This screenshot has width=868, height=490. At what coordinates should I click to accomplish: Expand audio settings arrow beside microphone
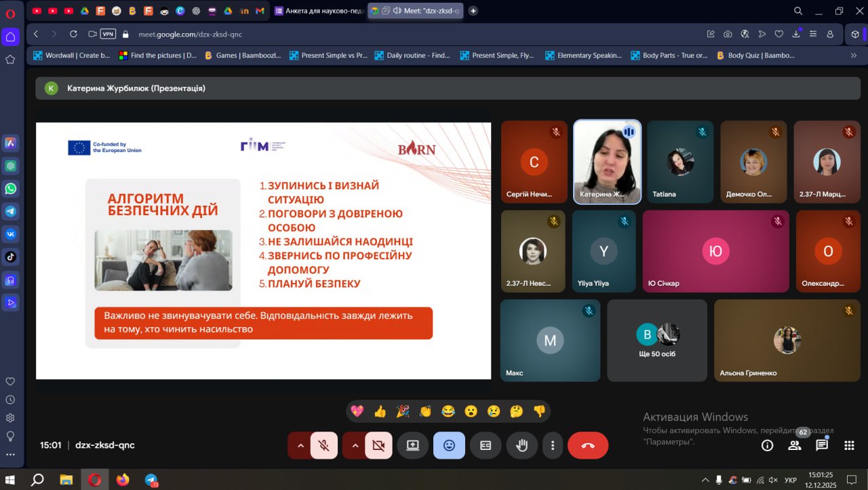tap(300, 445)
